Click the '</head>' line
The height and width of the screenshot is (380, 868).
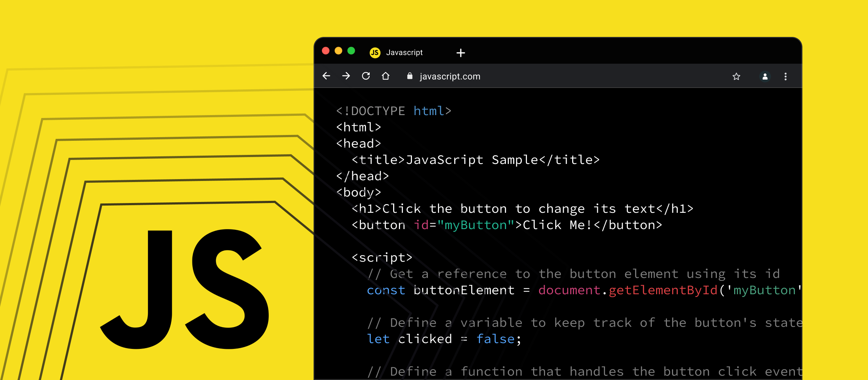pyautogui.click(x=362, y=176)
